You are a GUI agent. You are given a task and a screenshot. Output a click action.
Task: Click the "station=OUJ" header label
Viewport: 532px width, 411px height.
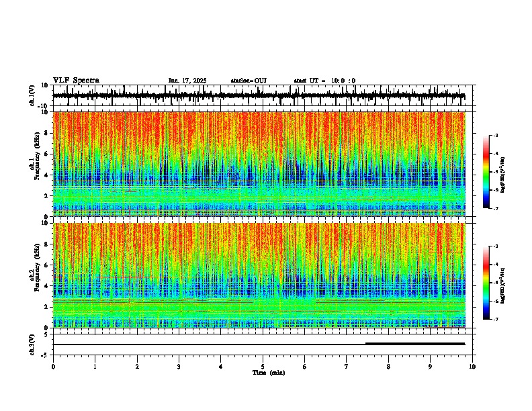(249, 81)
